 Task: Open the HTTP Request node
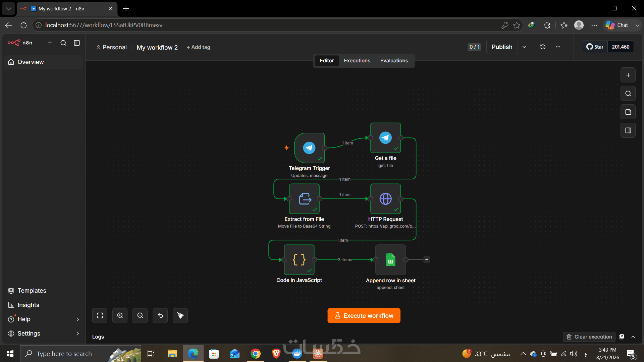click(385, 199)
